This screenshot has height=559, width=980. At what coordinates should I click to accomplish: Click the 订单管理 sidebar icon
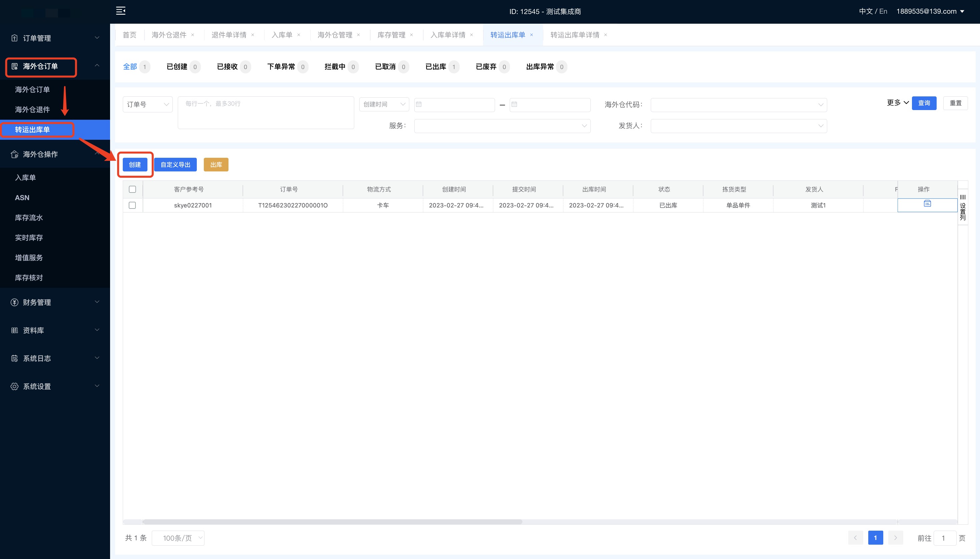(15, 38)
